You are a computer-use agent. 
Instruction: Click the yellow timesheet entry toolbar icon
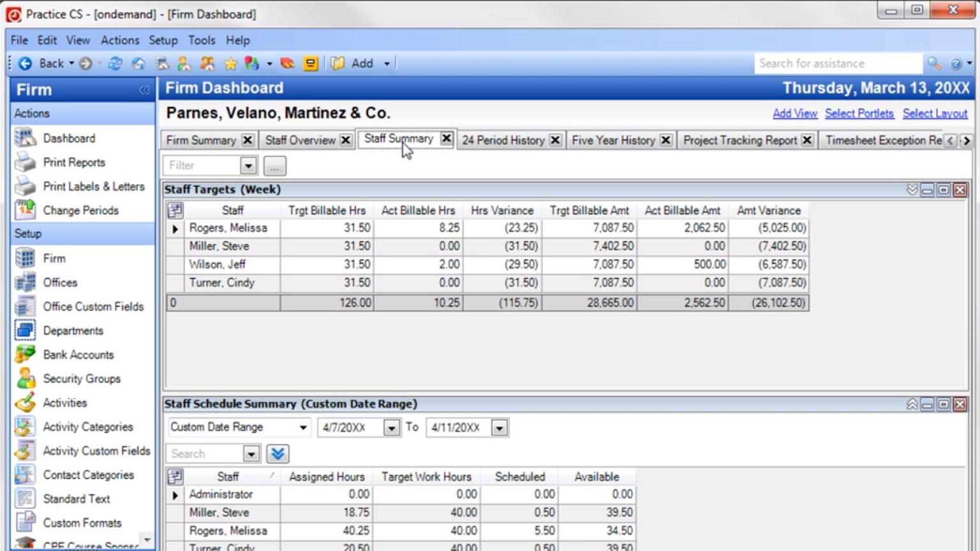(311, 63)
